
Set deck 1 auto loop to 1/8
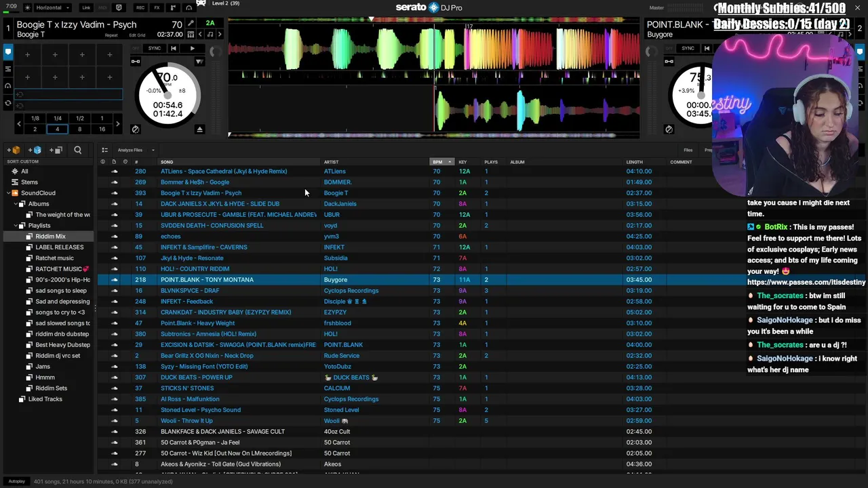tap(35, 119)
